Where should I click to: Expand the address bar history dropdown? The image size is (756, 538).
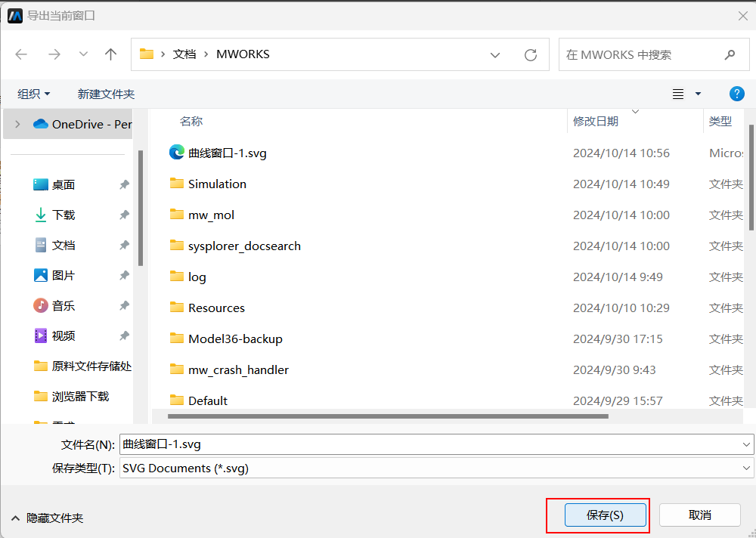pos(494,55)
